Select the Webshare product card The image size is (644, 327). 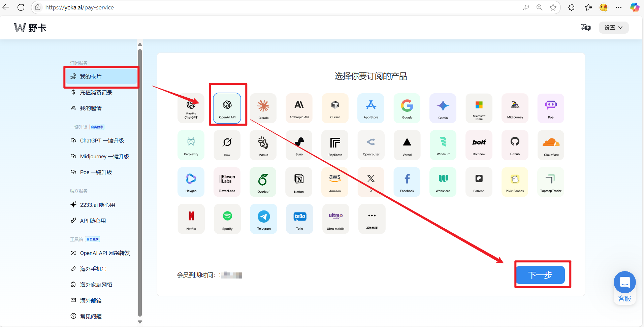pos(443,182)
